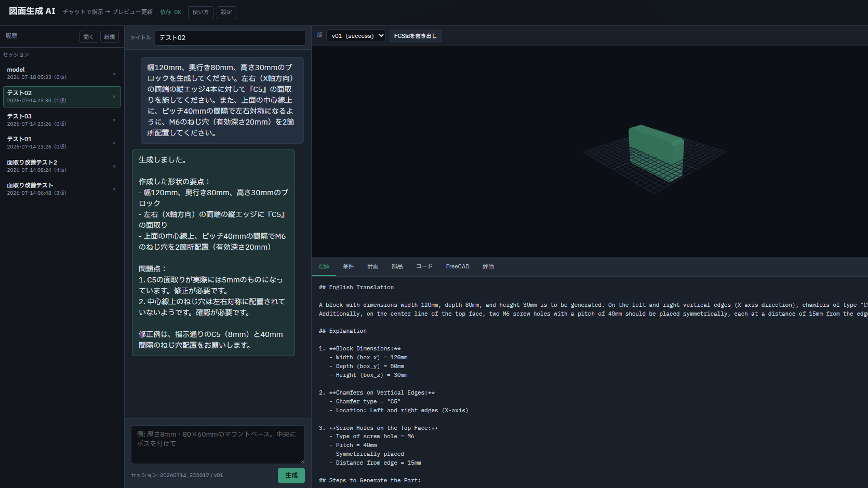Image resolution: width=868 pixels, height=488 pixels.
Task: Delete the テスト03 session using its x icon
Action: coord(114,120)
